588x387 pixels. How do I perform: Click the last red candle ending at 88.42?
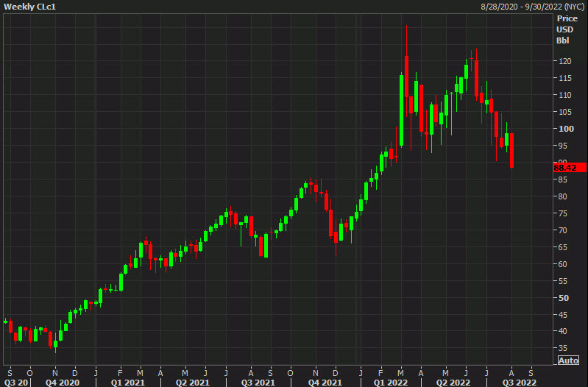click(512, 150)
